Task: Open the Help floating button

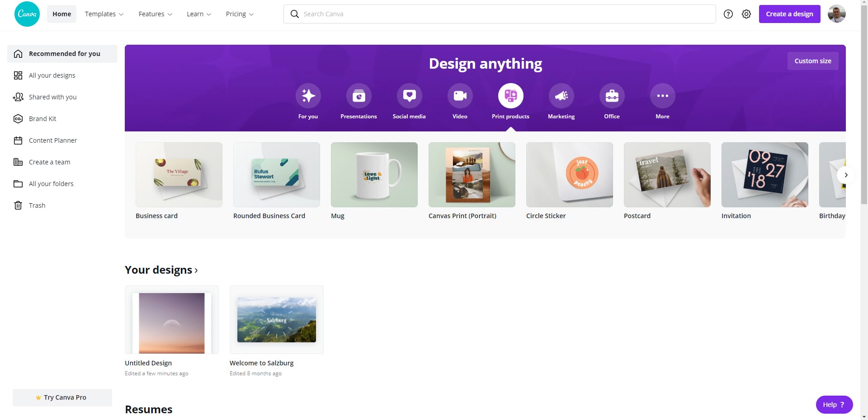Action: tap(834, 405)
